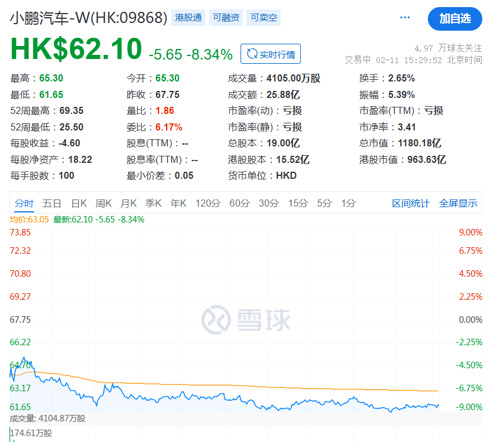Click the 最小价差 value 0.05

[x=184, y=176]
